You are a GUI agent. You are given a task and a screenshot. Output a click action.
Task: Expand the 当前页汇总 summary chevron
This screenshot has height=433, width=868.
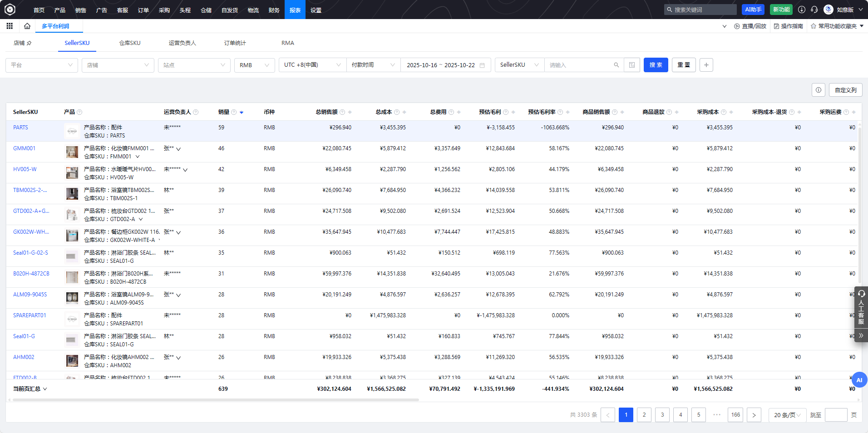tap(45, 389)
